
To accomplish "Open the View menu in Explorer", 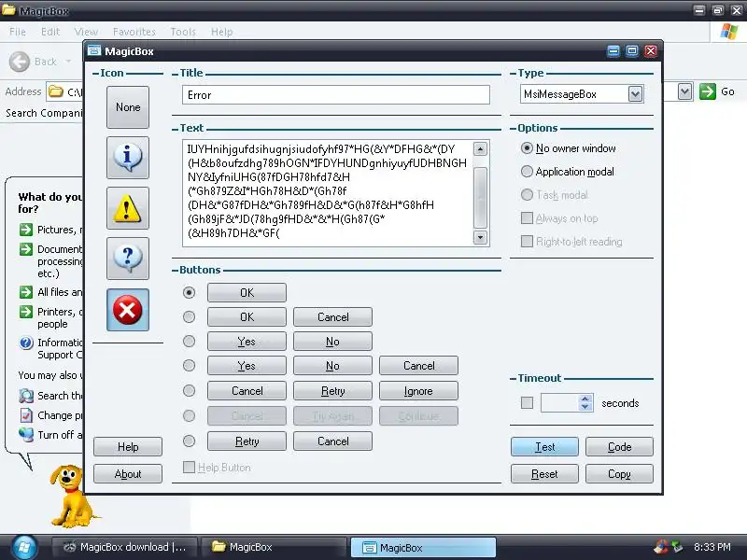I will coord(86,32).
